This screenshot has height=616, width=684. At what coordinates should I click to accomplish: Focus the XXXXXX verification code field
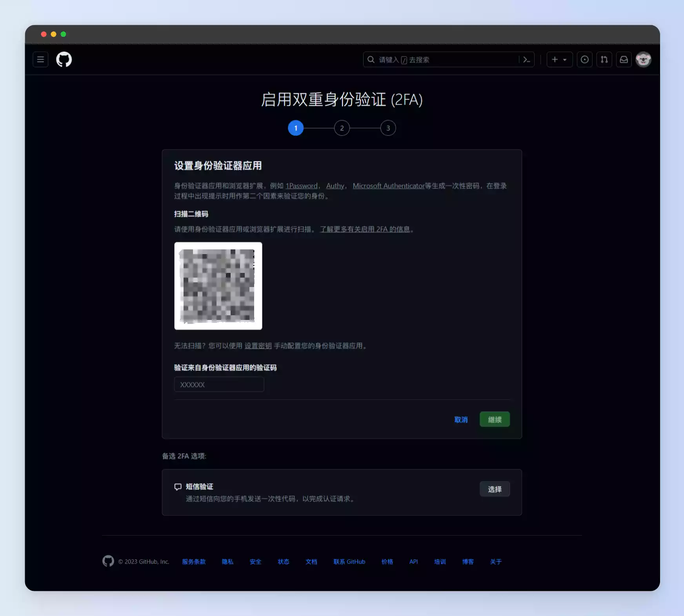[x=219, y=384]
